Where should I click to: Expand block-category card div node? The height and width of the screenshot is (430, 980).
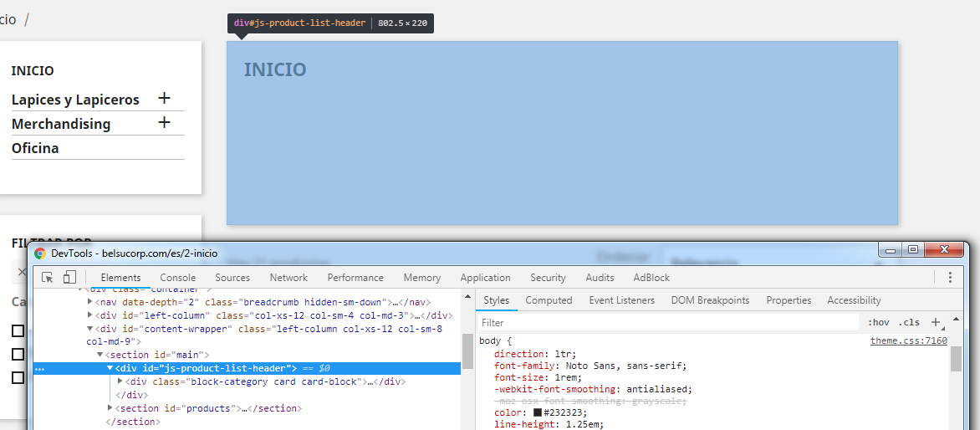point(120,381)
